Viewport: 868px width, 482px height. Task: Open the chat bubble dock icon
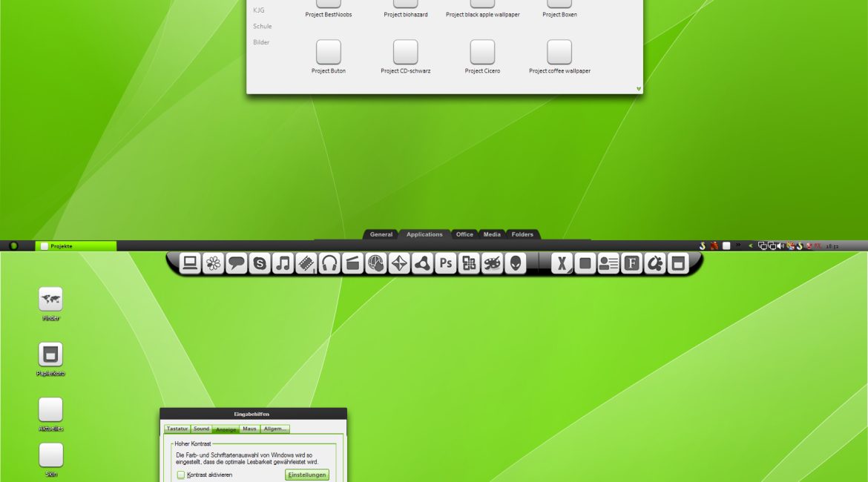[x=237, y=263]
